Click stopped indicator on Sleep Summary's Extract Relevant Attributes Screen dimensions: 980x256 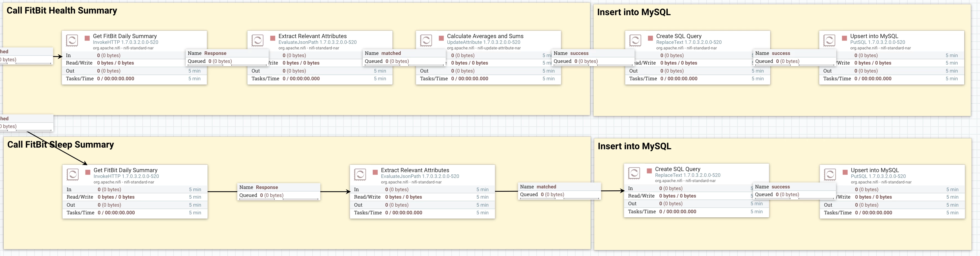(375, 172)
